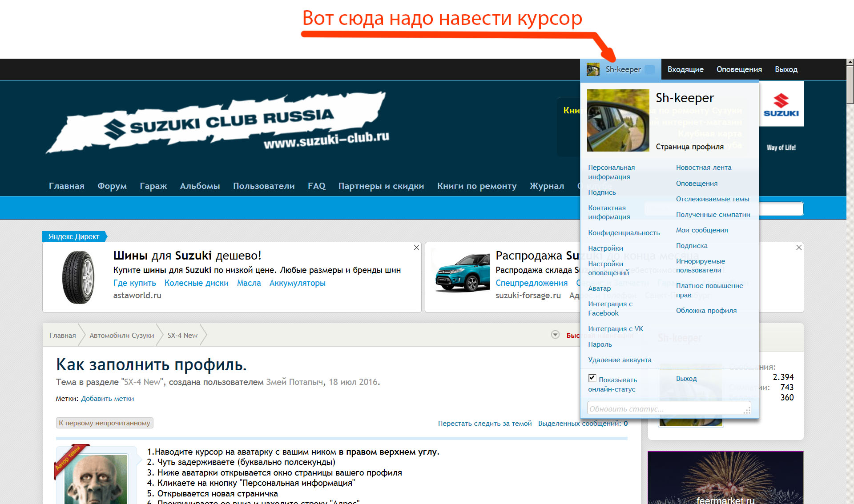Screen dimensions: 854x504
Task: Open Платное повышение прав
Action: coord(709,290)
